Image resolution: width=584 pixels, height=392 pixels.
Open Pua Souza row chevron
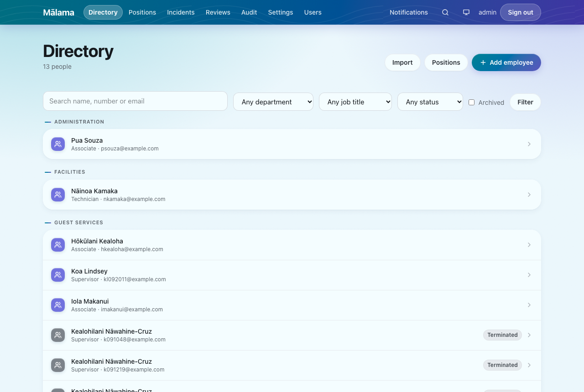[529, 144]
